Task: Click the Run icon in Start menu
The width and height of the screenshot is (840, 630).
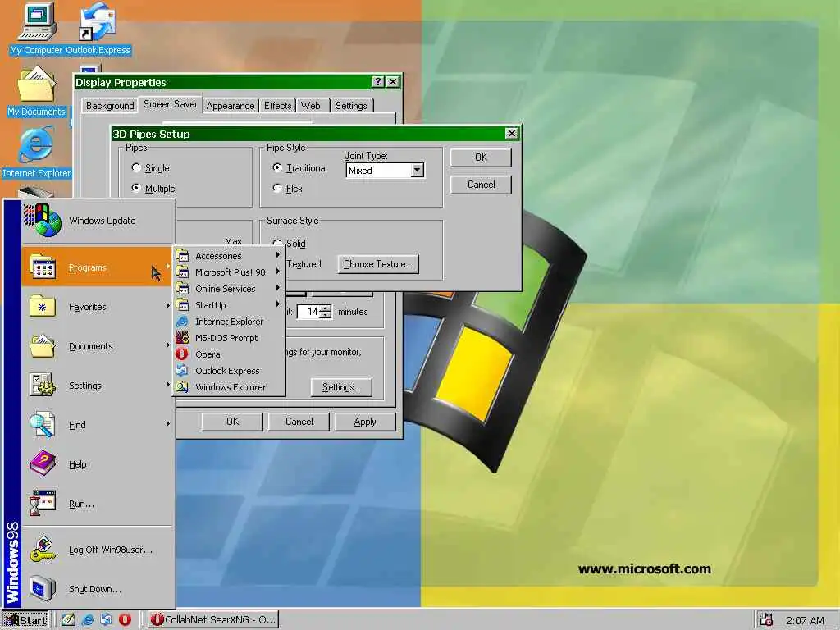Action: click(x=43, y=503)
